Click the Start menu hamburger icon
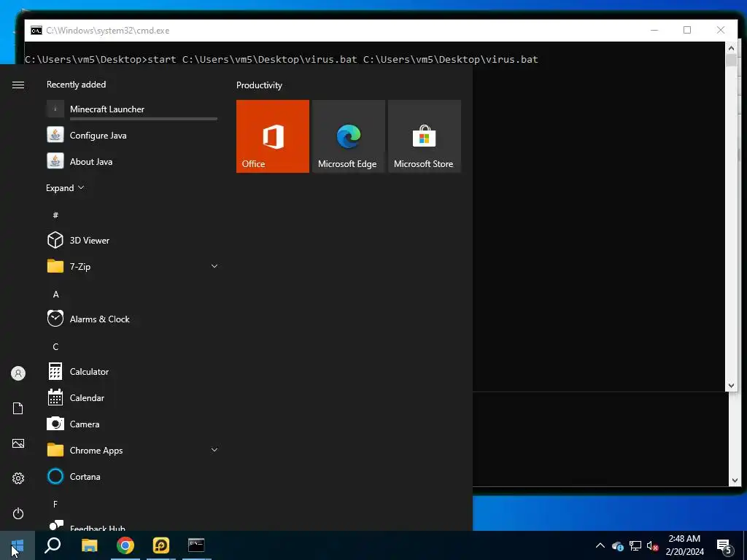 pyautogui.click(x=18, y=85)
